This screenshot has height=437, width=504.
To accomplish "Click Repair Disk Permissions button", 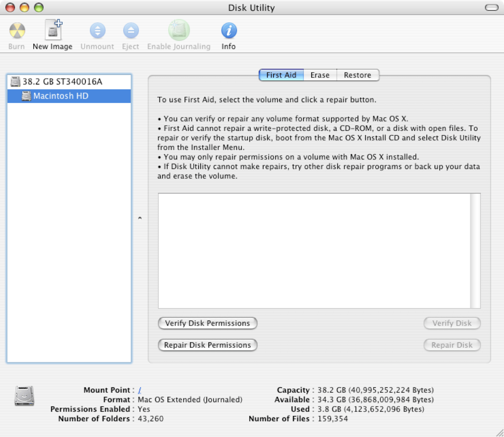I will [x=208, y=345].
